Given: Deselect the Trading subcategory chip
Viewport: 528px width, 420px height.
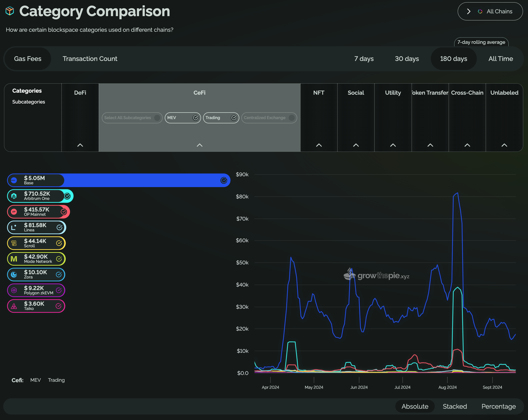Looking at the screenshot, I should (x=221, y=118).
